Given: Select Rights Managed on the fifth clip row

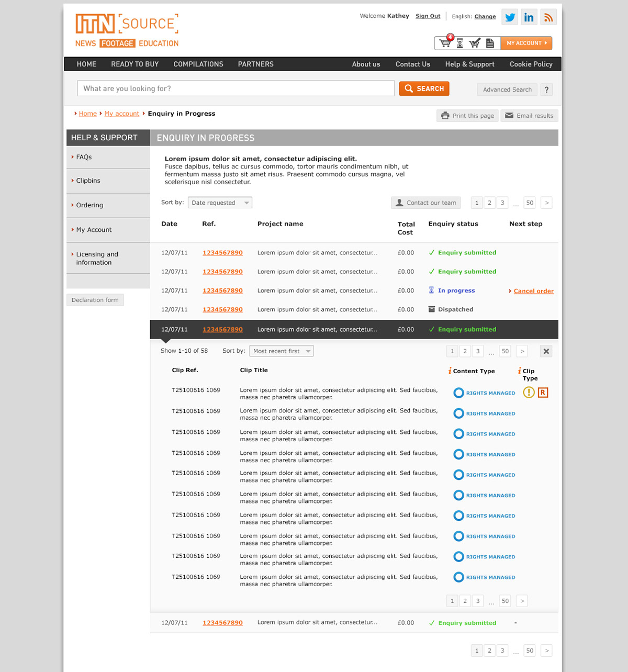Looking at the screenshot, I should 458,474.
